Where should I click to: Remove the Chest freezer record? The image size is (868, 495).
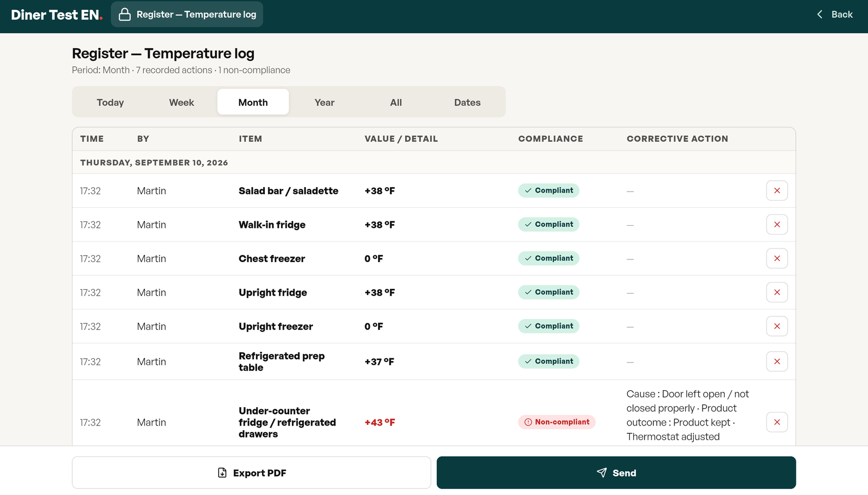pyautogui.click(x=777, y=258)
